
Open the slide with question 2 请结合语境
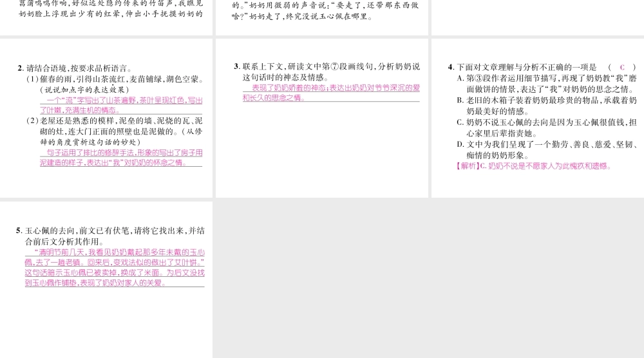[x=106, y=118]
